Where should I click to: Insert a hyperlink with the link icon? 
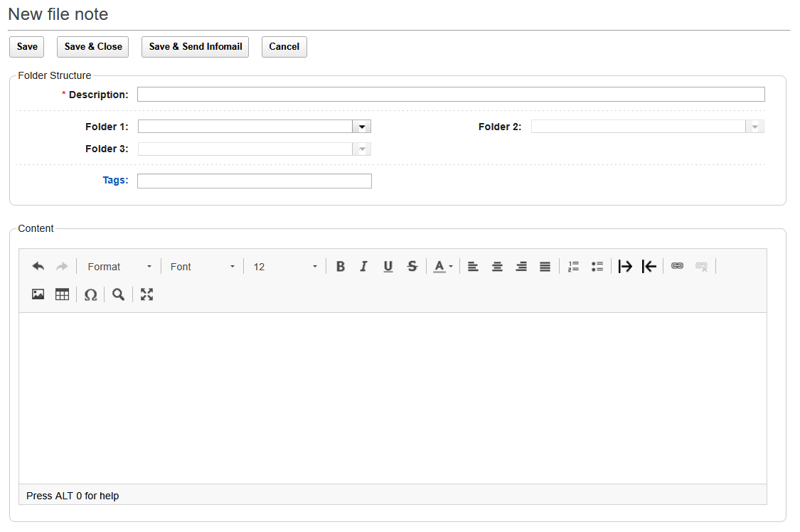tap(677, 266)
